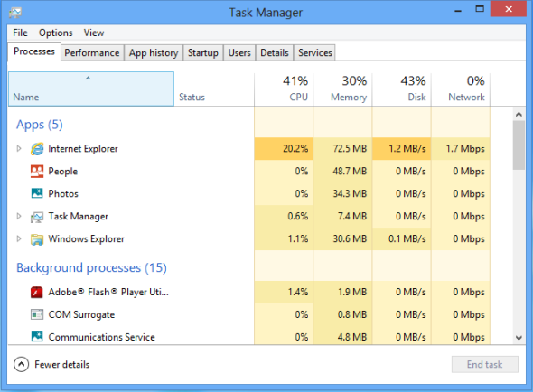Open the Options menu
This screenshot has height=392, width=533.
pyautogui.click(x=56, y=33)
